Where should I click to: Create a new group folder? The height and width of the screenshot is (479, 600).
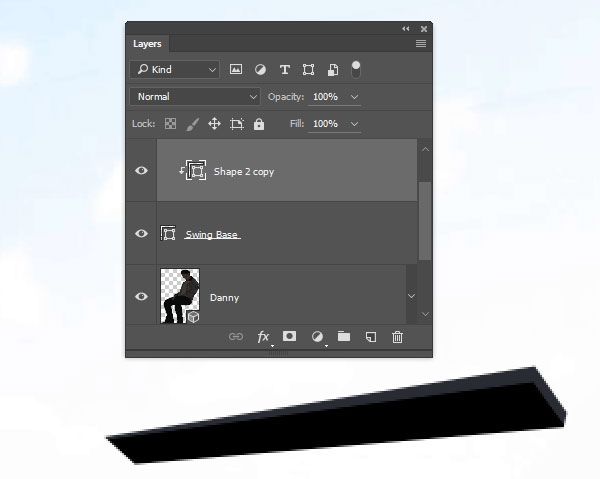pos(344,337)
